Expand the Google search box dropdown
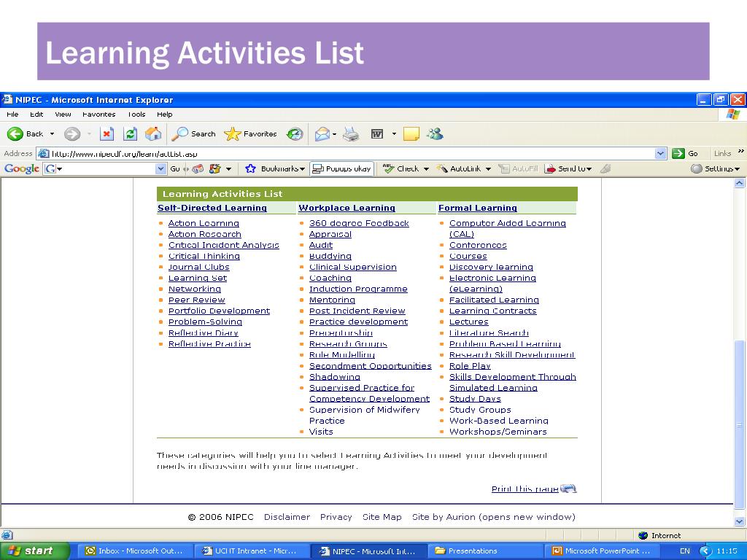 click(160, 168)
